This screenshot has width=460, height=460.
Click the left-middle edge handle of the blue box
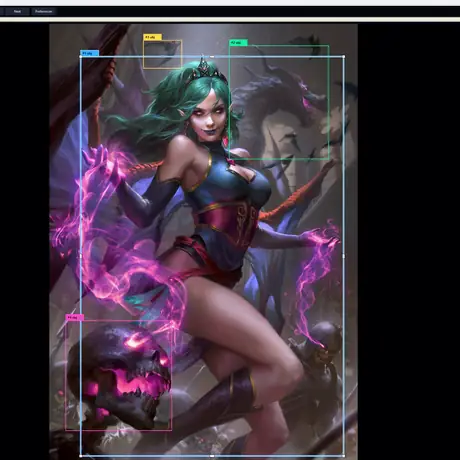click(81, 256)
